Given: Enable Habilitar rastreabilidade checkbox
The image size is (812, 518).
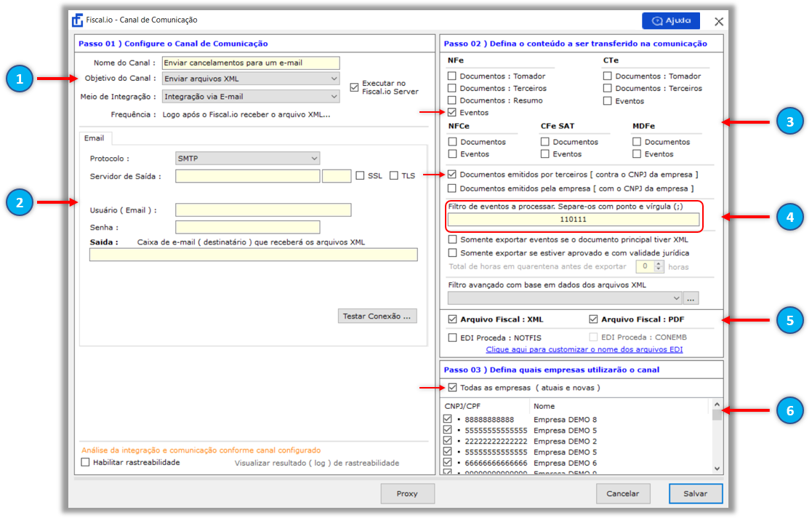Looking at the screenshot, I should tap(86, 462).
